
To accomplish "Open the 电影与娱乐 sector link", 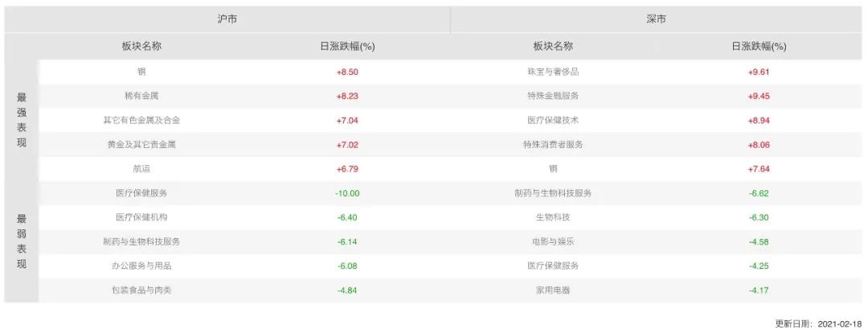I will coord(553,241).
